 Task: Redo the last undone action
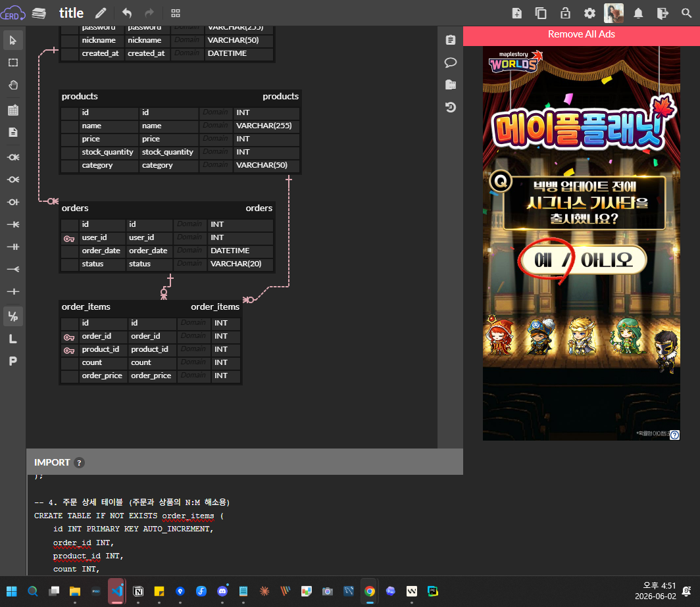[149, 13]
